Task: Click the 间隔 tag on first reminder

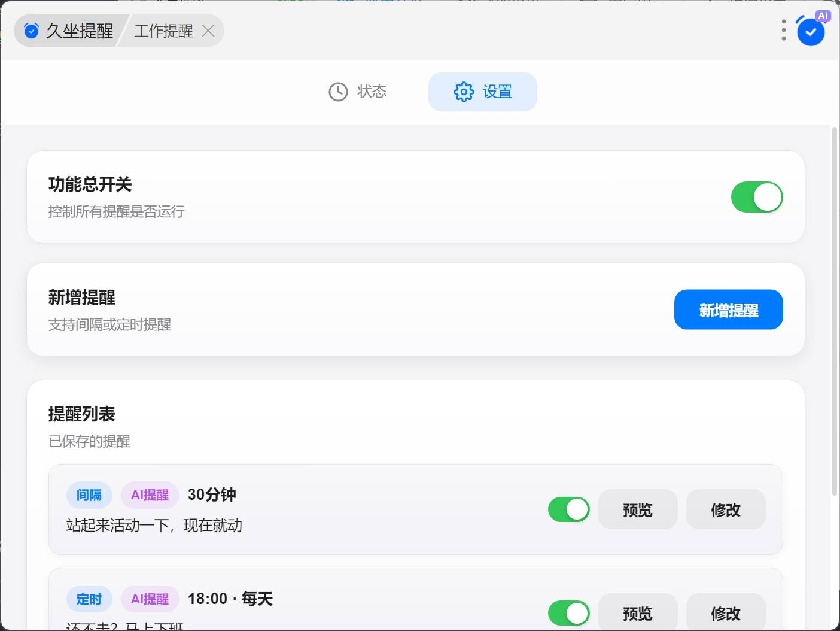Action: tap(89, 495)
